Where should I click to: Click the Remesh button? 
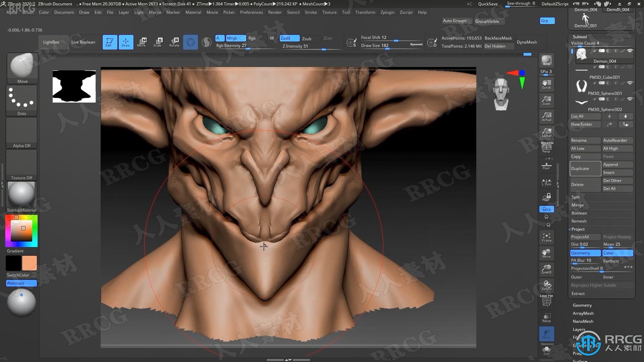pos(579,221)
